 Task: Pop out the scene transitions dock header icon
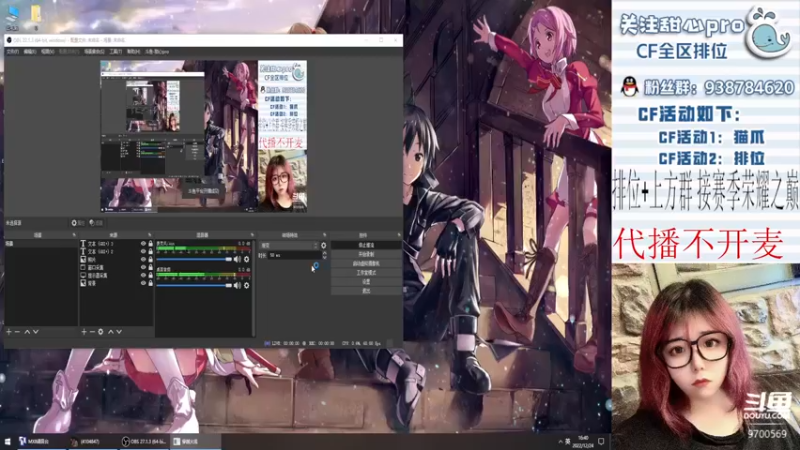tap(324, 235)
